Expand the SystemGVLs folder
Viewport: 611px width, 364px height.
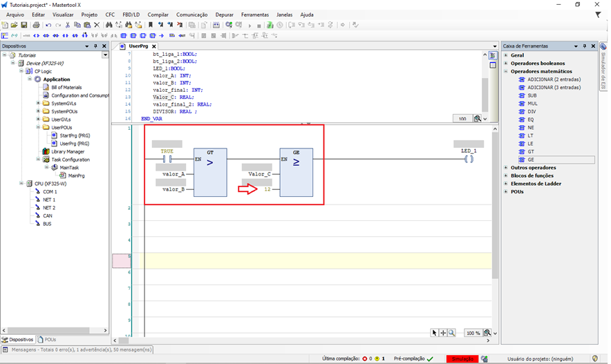click(x=38, y=104)
